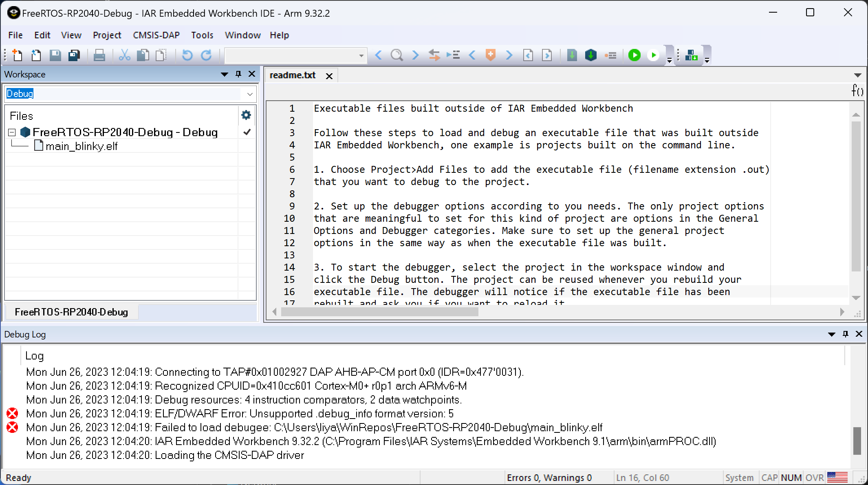Click the Errors and Warnings status indicator
The image size is (868, 485).
pos(549,477)
